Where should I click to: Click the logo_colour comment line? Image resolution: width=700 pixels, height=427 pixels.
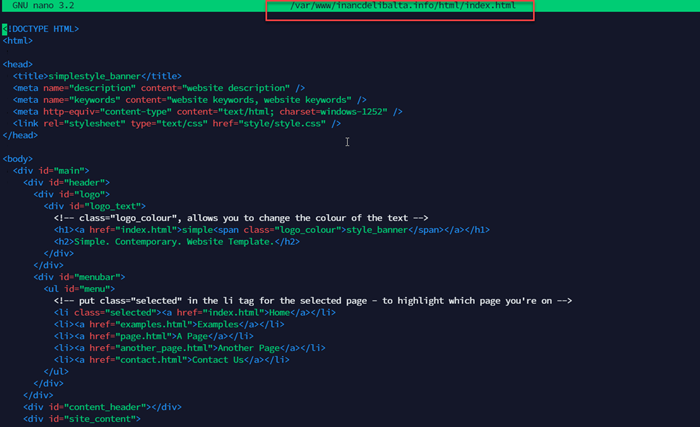pyautogui.click(x=240, y=218)
